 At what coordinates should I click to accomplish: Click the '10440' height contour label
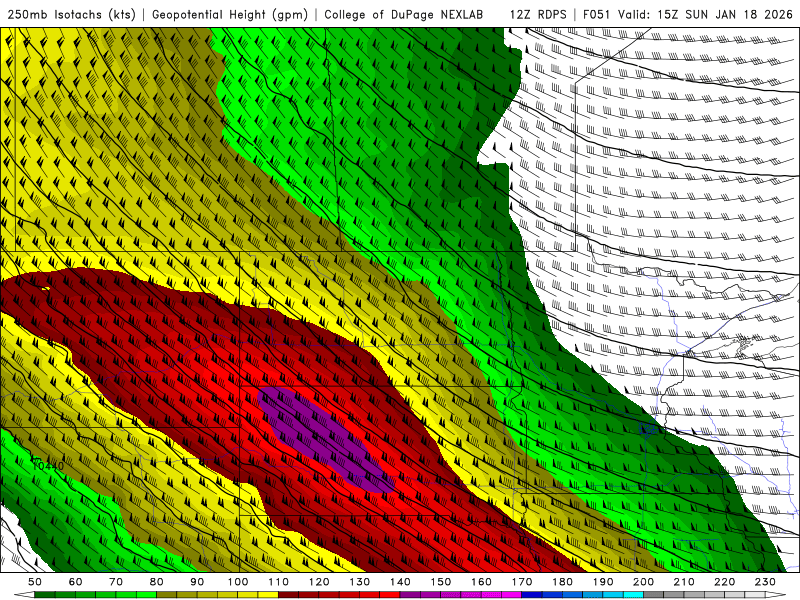(48, 466)
